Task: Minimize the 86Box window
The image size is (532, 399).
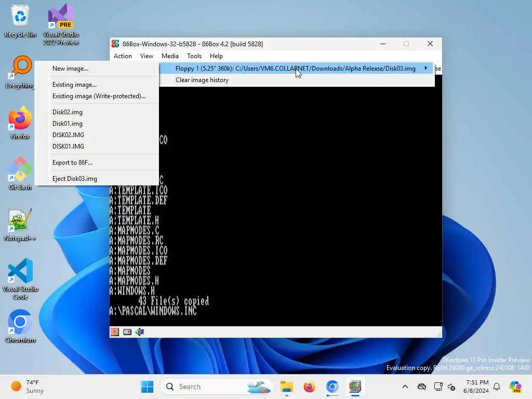Action: 383,44
